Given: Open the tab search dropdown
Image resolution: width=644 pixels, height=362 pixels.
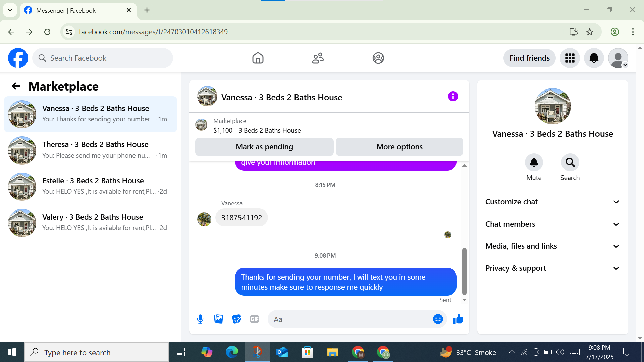Looking at the screenshot, I should [10, 10].
